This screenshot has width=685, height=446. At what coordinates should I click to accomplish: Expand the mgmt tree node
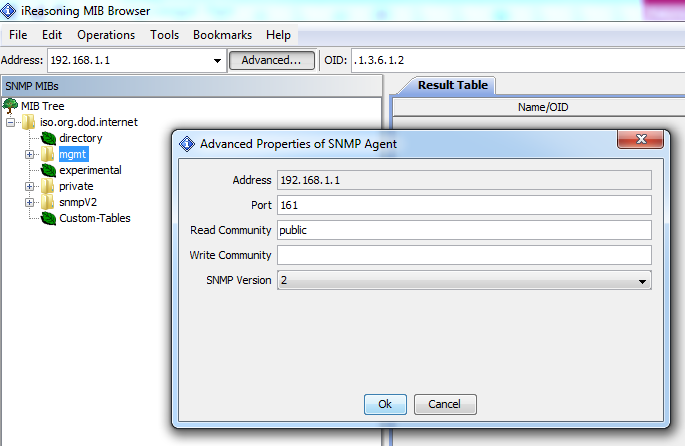click(x=30, y=155)
